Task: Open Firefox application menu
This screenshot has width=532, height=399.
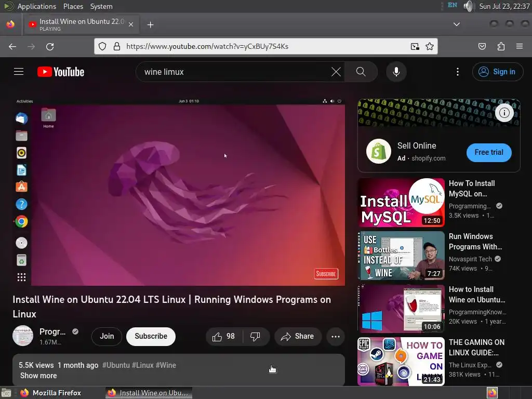Action: click(x=520, y=46)
